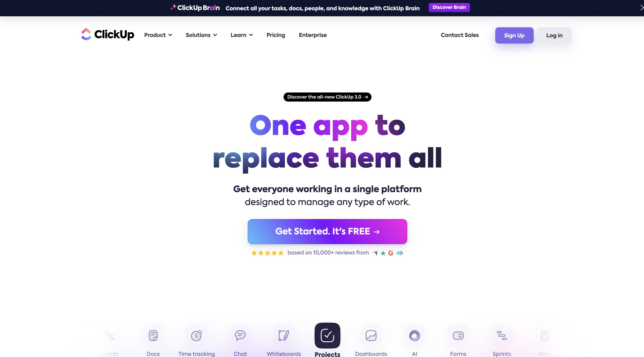
Task: Open the Enterprise menu item
Action: click(x=313, y=35)
